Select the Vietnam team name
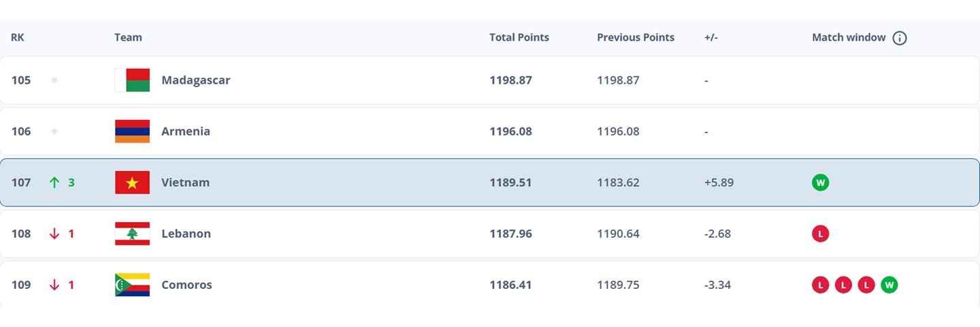Image resolution: width=980 pixels, height=327 pixels. pyautogui.click(x=185, y=183)
